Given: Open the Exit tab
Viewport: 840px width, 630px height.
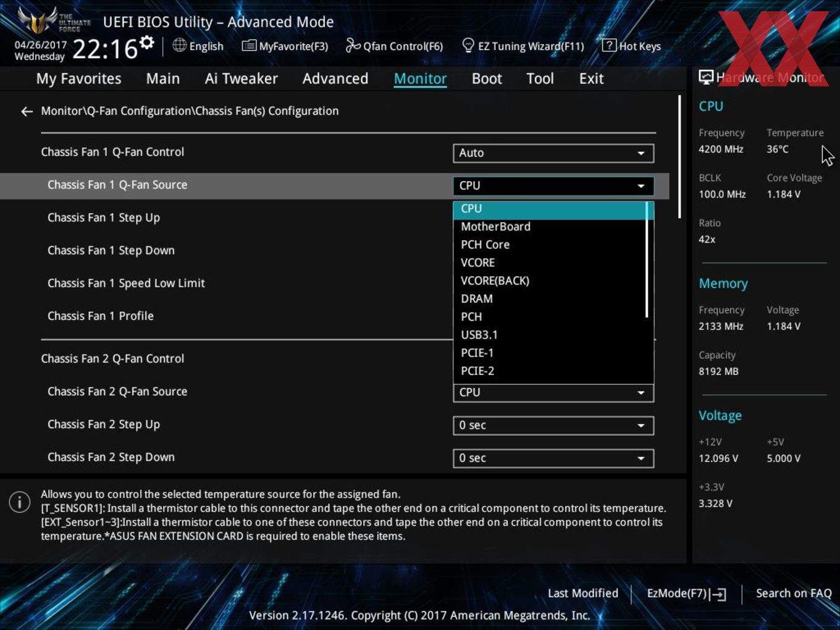Looking at the screenshot, I should tap(591, 78).
